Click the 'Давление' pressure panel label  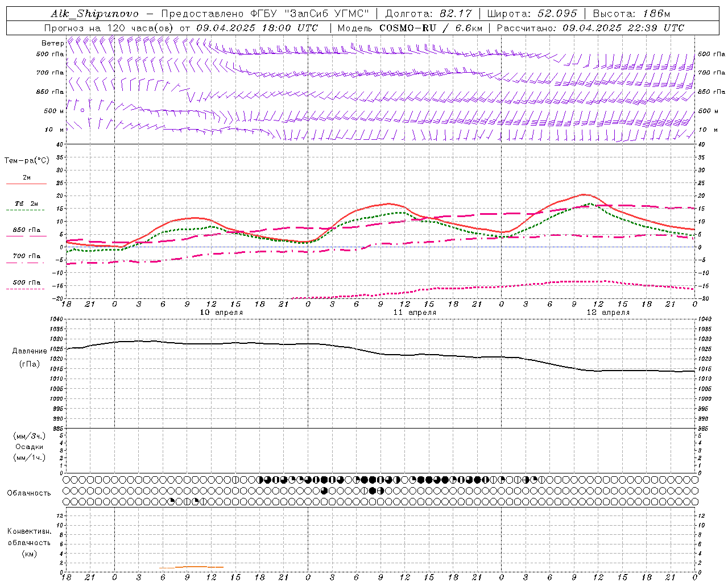[30, 351]
